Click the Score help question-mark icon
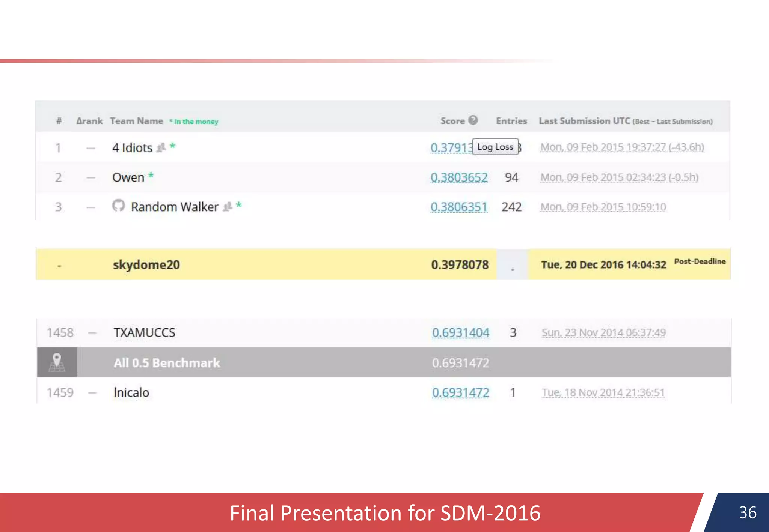Screen dimensions: 769x532 tap(473, 120)
